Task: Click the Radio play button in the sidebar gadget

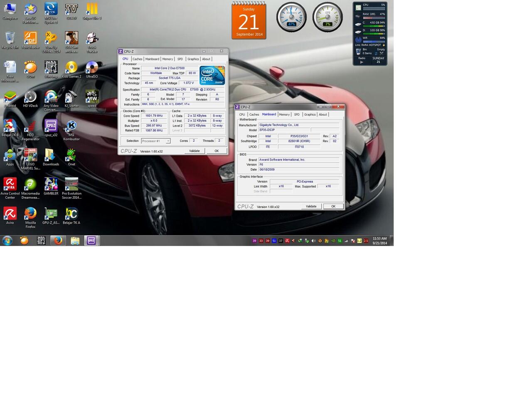Action: point(362,62)
